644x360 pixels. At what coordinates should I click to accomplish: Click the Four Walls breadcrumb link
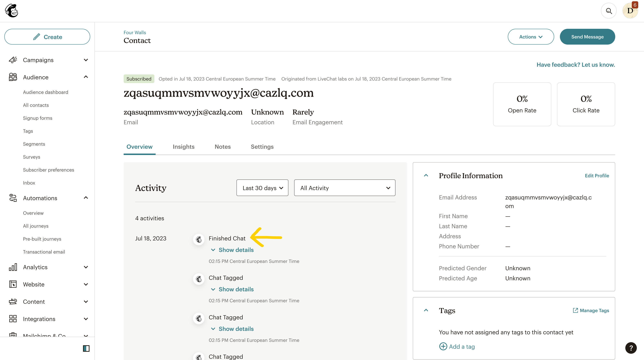pyautogui.click(x=135, y=33)
